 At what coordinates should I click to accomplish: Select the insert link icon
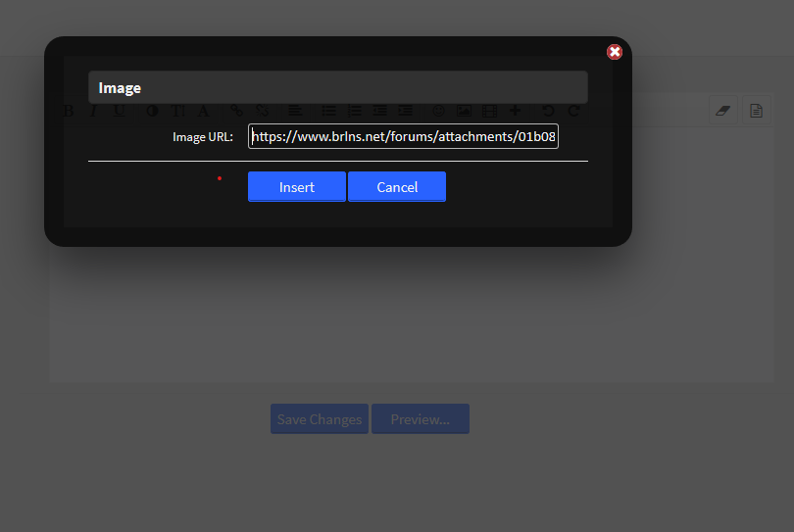tap(236, 111)
